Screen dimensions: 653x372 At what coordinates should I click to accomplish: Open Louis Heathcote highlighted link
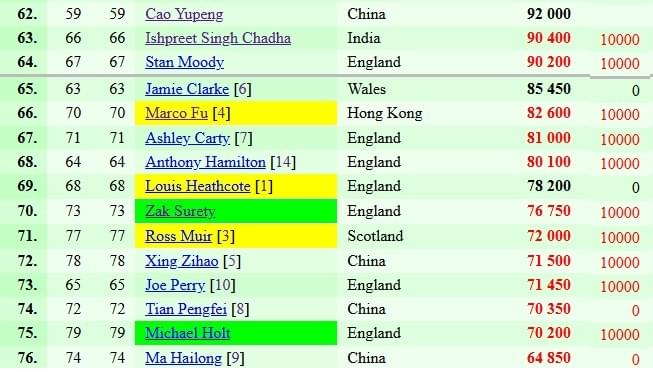pos(198,187)
